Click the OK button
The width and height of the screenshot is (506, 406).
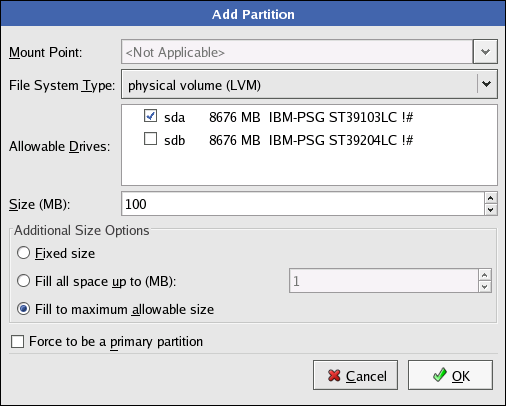pyautogui.click(x=450, y=375)
